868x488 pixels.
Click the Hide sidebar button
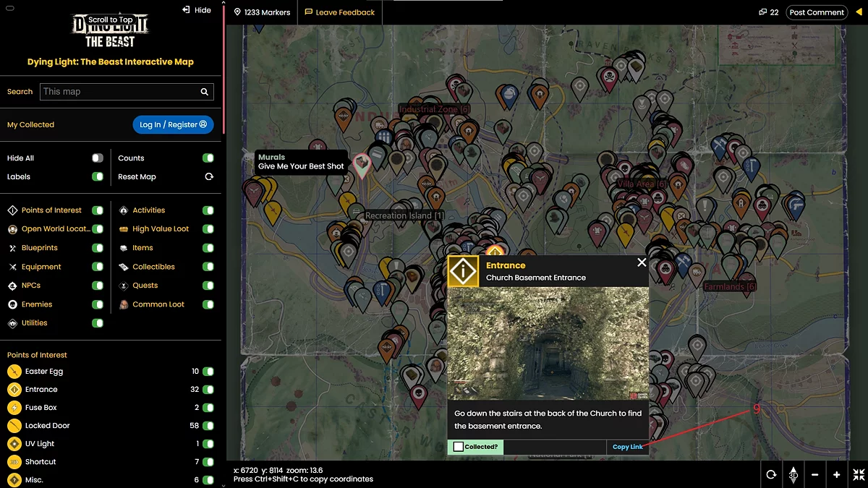pos(197,10)
